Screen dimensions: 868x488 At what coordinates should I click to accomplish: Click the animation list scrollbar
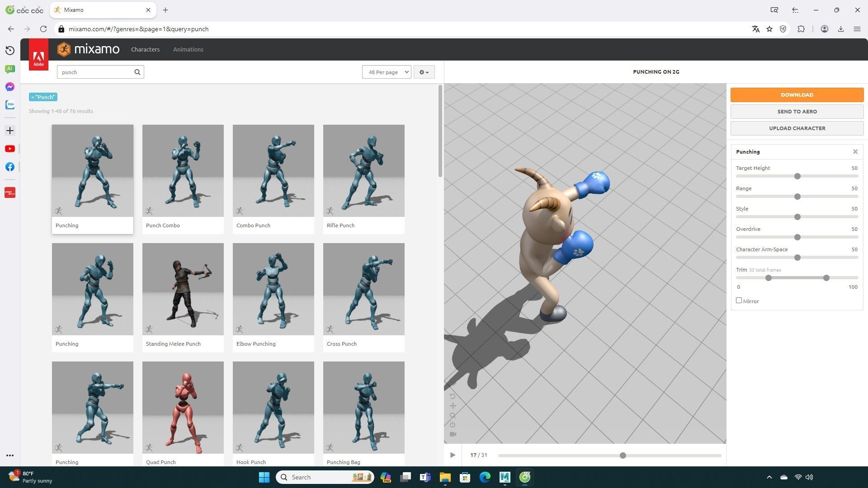[x=440, y=131]
